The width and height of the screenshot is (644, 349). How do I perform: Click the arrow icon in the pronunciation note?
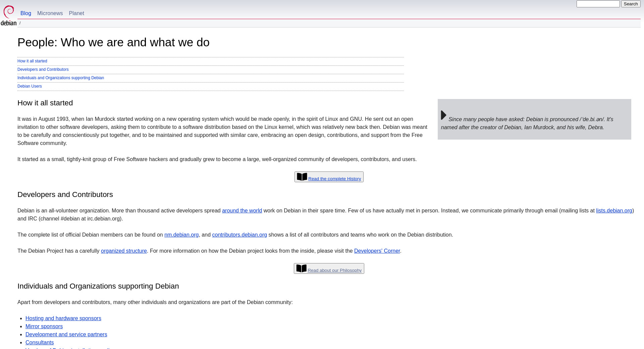point(443,115)
